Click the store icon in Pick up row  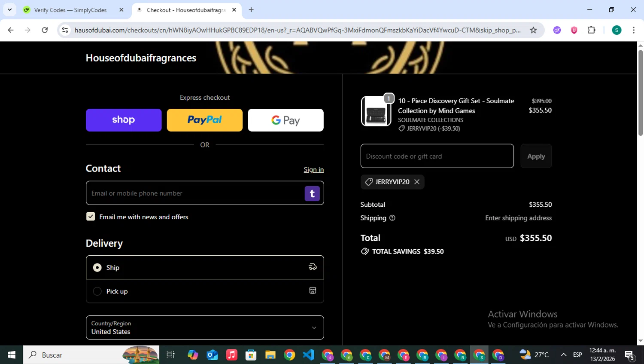pos(313,291)
